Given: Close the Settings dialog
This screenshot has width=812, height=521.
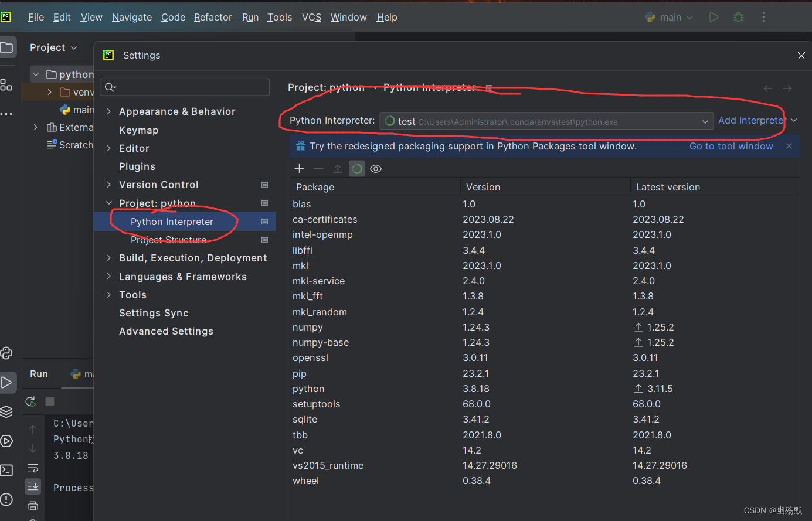Looking at the screenshot, I should click(801, 56).
